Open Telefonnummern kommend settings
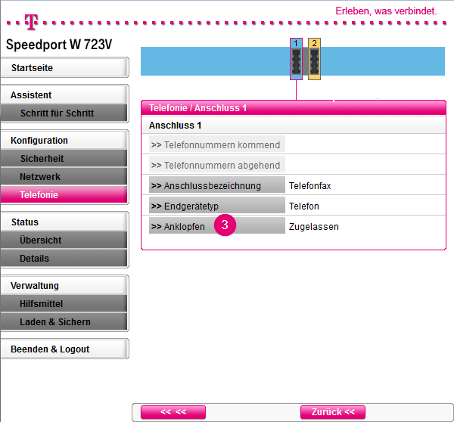 (217, 145)
